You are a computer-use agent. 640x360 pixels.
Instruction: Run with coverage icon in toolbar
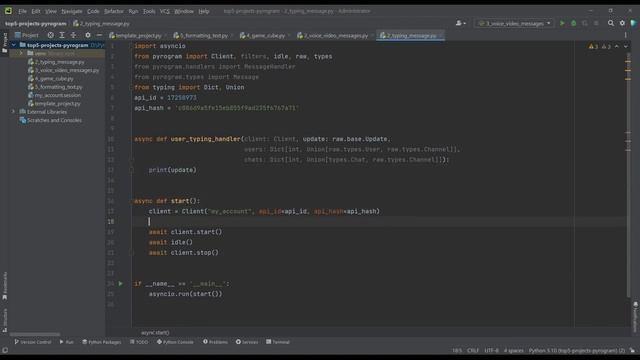pyautogui.click(x=585, y=23)
